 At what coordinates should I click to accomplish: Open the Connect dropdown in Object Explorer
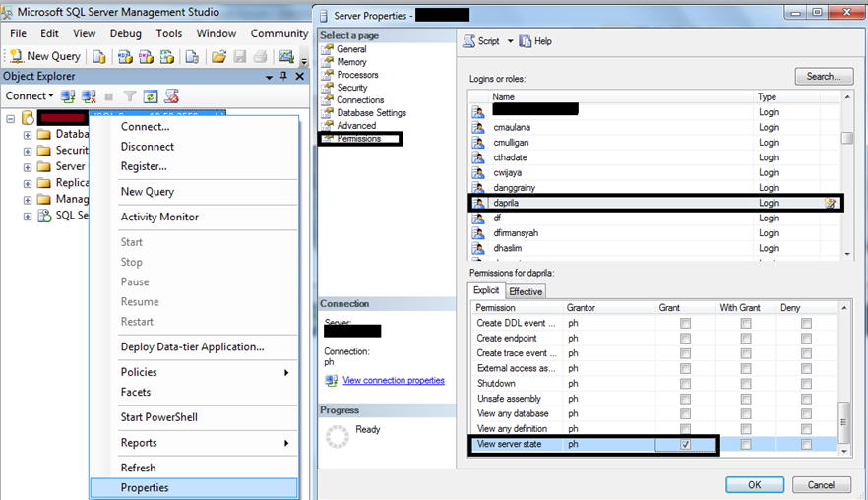[30, 95]
